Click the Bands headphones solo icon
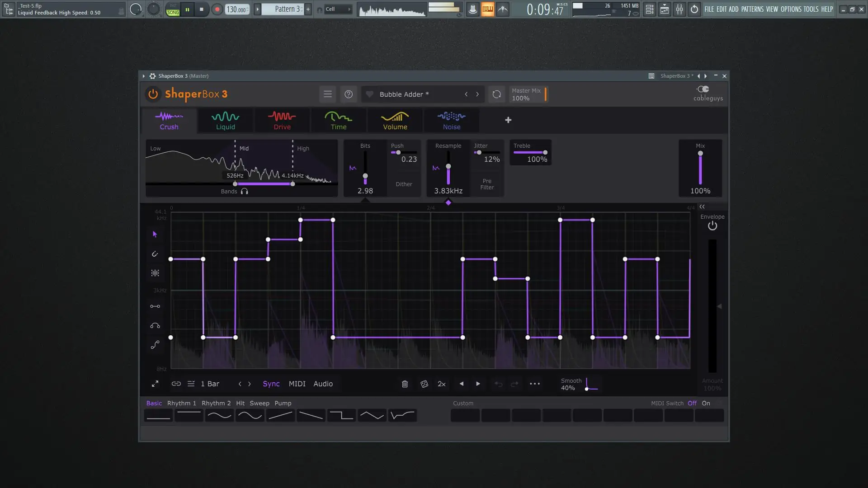 tap(245, 192)
